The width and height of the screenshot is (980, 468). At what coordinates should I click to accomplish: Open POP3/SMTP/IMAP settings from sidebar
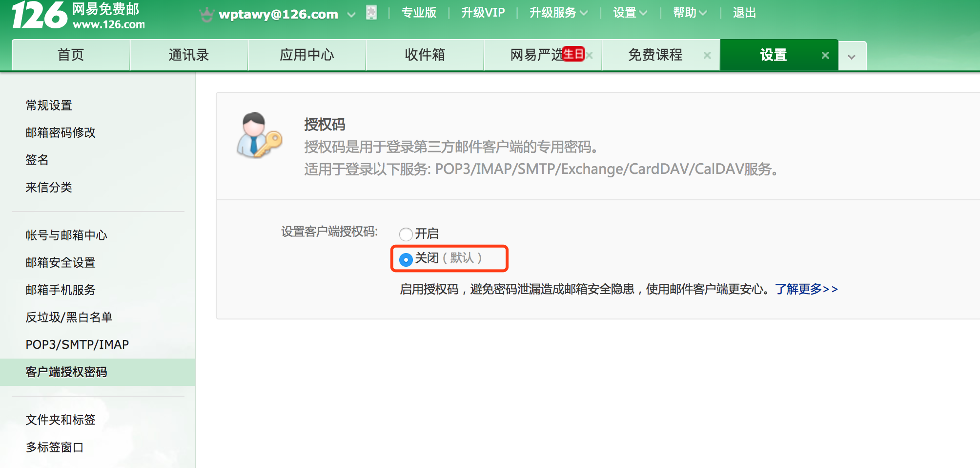(x=77, y=344)
